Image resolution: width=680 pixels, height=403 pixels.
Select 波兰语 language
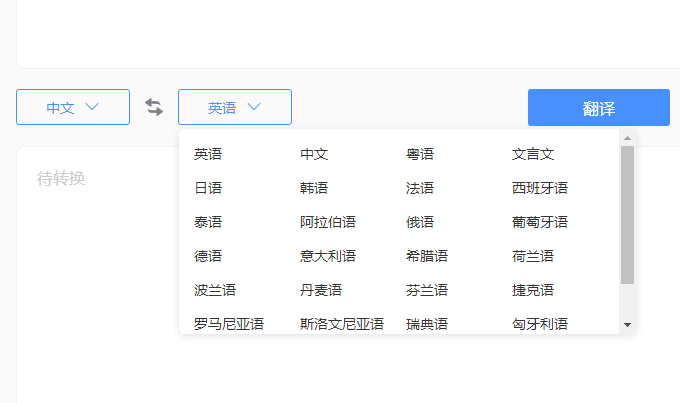(215, 290)
